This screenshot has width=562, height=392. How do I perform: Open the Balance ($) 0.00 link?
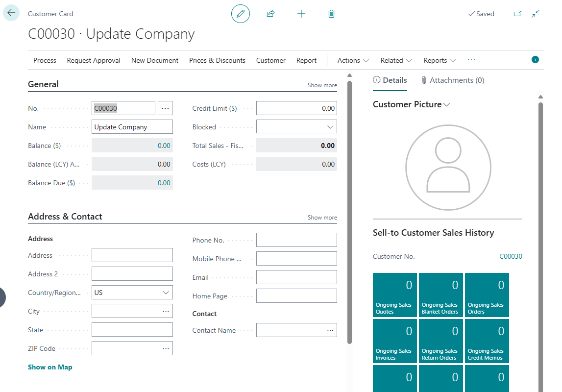(x=164, y=146)
